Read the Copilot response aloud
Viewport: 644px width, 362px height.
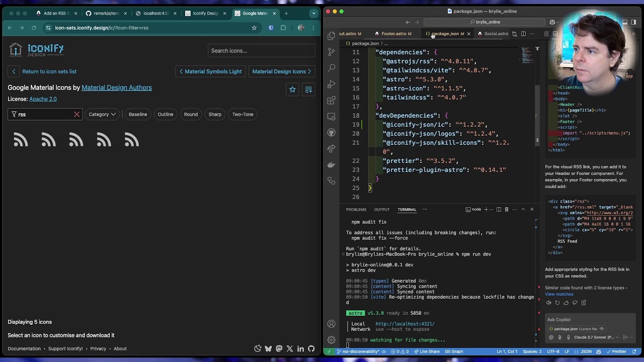(549, 303)
